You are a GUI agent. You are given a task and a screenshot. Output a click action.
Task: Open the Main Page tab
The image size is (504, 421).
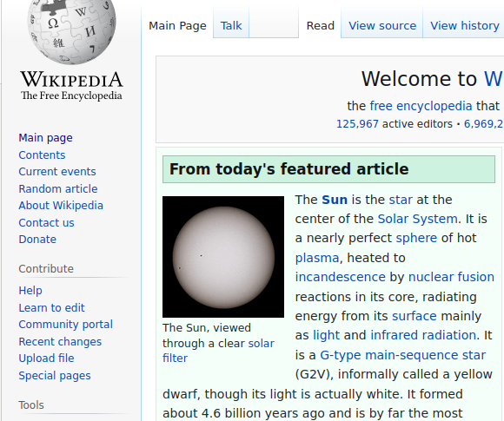point(177,26)
